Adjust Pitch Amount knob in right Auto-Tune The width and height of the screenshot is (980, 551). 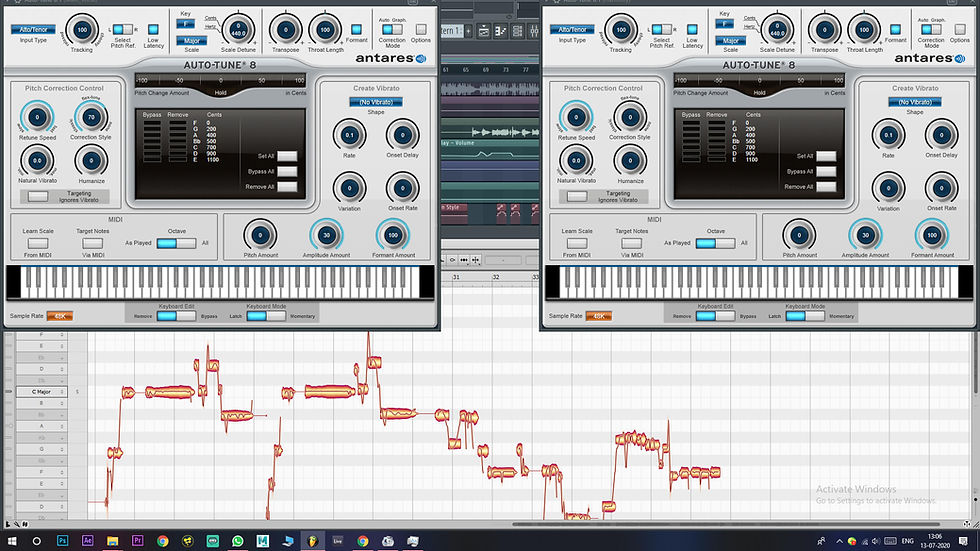click(799, 235)
